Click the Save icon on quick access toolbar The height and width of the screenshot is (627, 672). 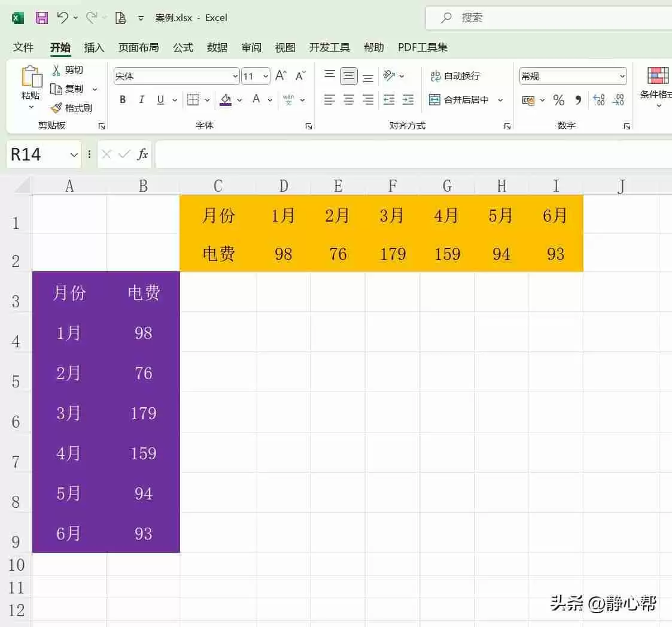pos(41,17)
